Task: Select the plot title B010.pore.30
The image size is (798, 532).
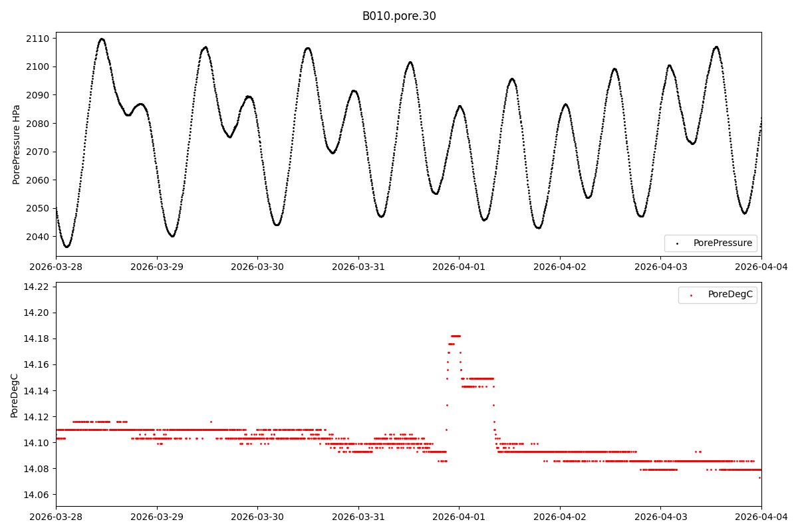Action: [x=399, y=16]
